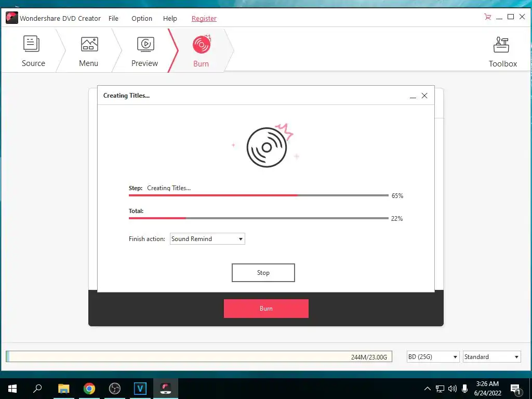532x399 pixels.
Task: Open the BD (25G) disc type dropdown
Action: click(433, 357)
